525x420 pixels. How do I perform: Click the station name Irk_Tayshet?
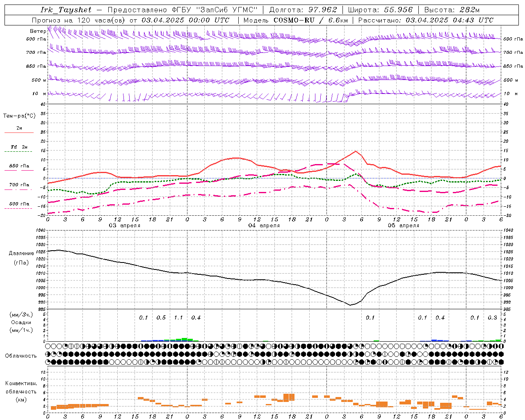[66, 10]
